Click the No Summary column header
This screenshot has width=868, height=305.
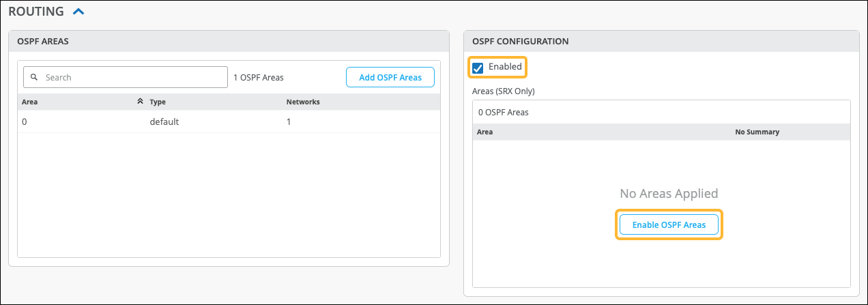pos(757,132)
